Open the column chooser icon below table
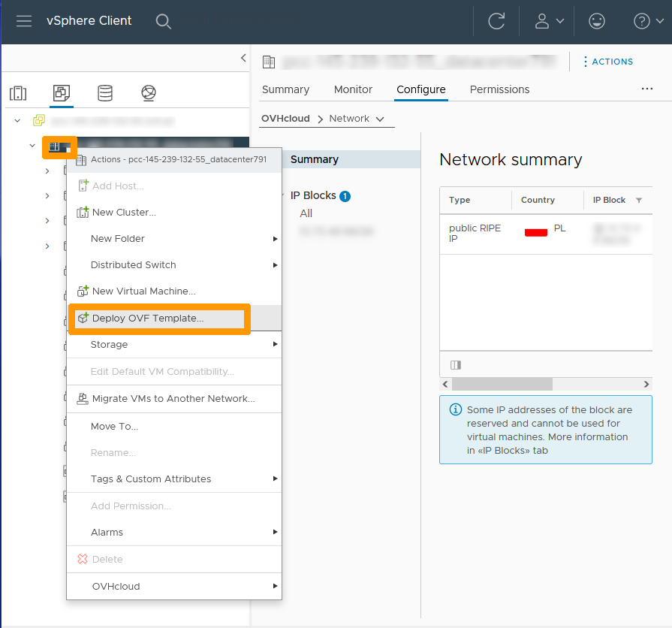672x628 pixels. (456, 365)
